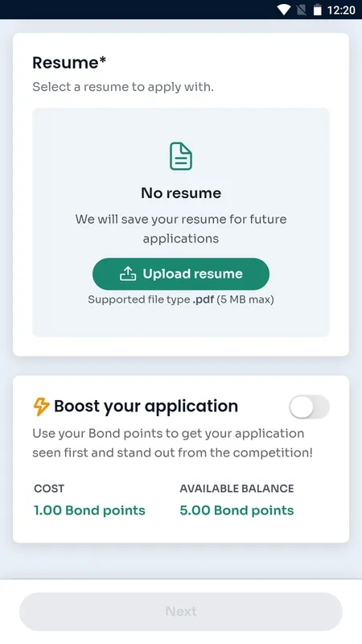This screenshot has height=644, width=362.
Task: Continue with the Next button
Action: 181,612
